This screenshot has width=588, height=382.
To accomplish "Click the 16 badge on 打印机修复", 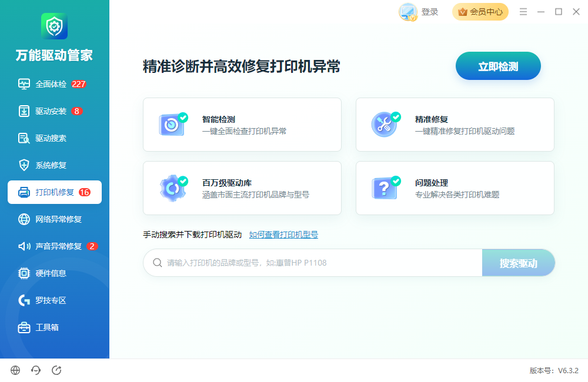I will click(85, 192).
